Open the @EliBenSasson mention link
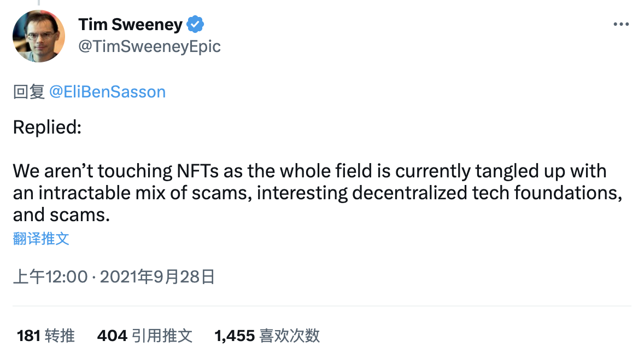644x358 pixels. [107, 91]
